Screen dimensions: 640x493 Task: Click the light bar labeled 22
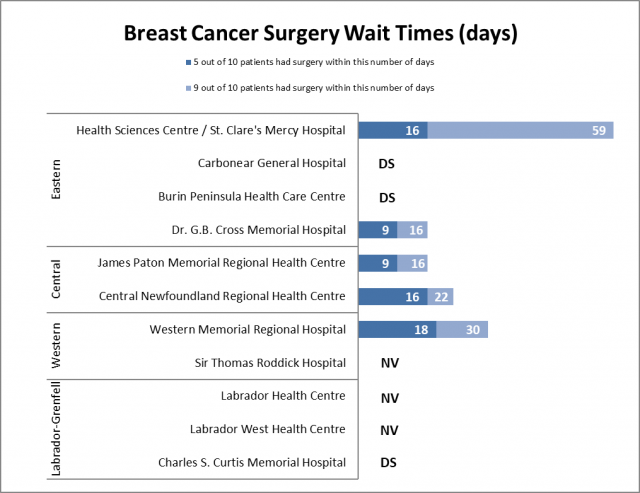(441, 296)
